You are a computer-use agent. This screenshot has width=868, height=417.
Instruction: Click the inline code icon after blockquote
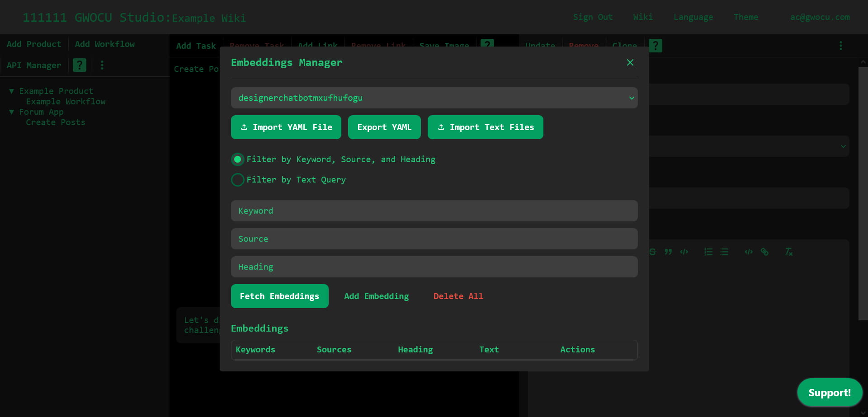pos(684,252)
